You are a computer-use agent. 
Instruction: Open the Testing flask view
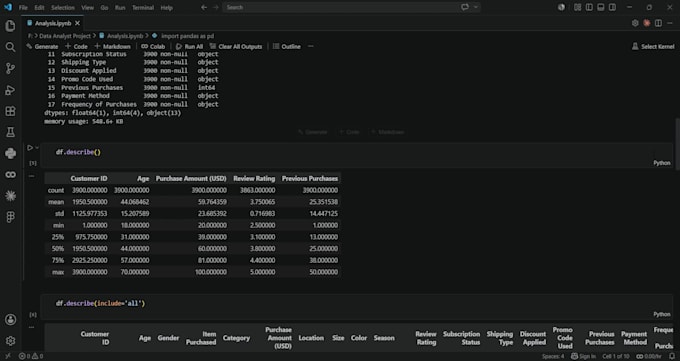pos(10,132)
